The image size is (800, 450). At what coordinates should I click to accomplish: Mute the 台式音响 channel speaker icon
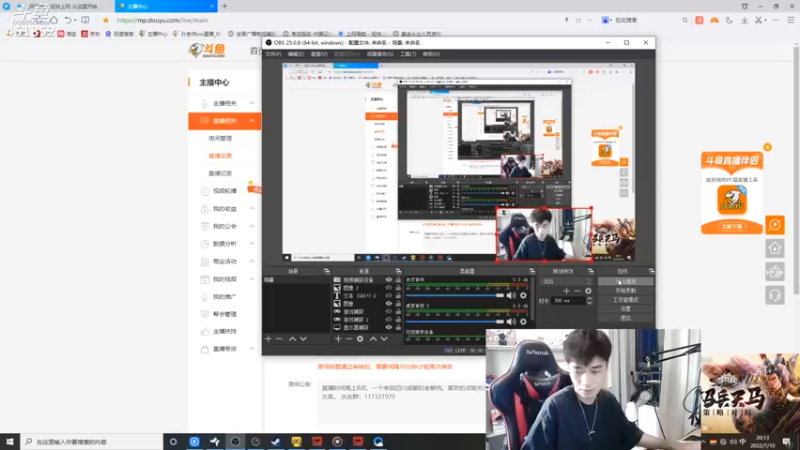pos(512,295)
